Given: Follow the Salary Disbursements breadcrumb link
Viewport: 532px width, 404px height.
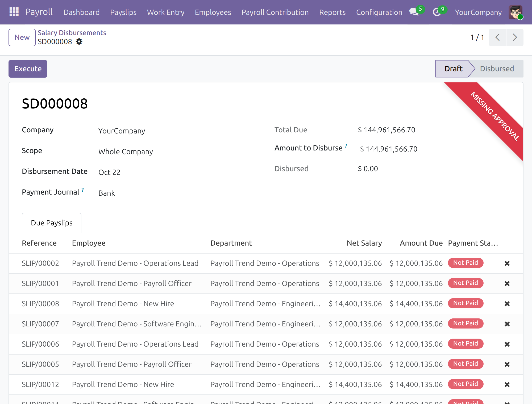Looking at the screenshot, I should [72, 33].
